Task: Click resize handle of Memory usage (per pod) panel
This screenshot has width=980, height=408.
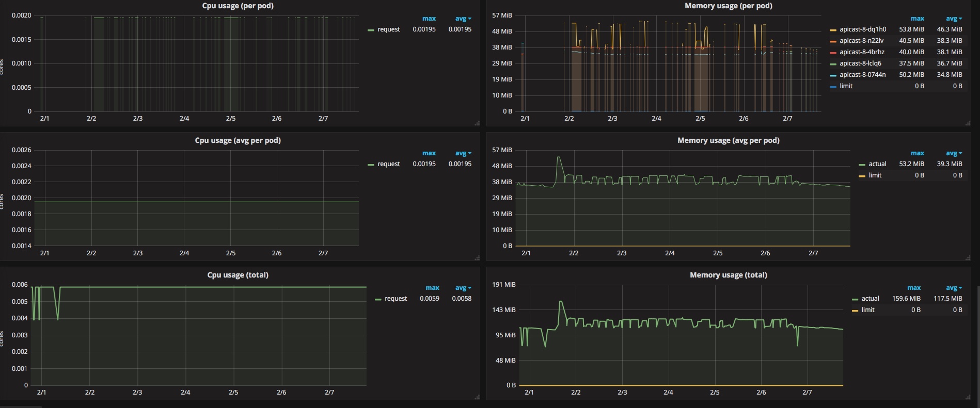Action: click(969, 123)
